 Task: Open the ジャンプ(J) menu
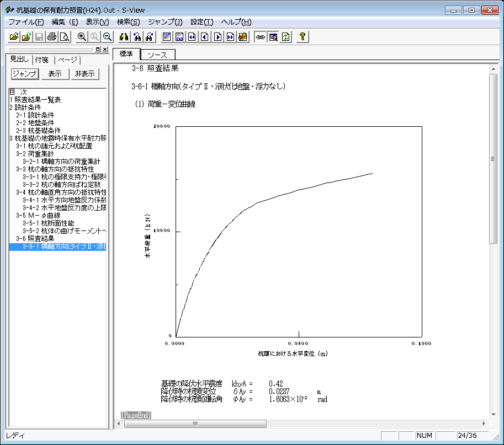pos(165,22)
